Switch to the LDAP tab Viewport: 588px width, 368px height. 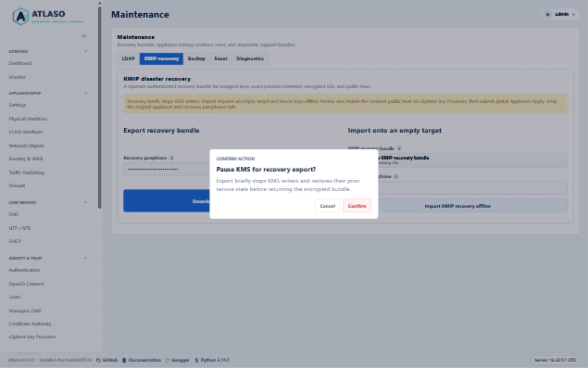click(128, 59)
